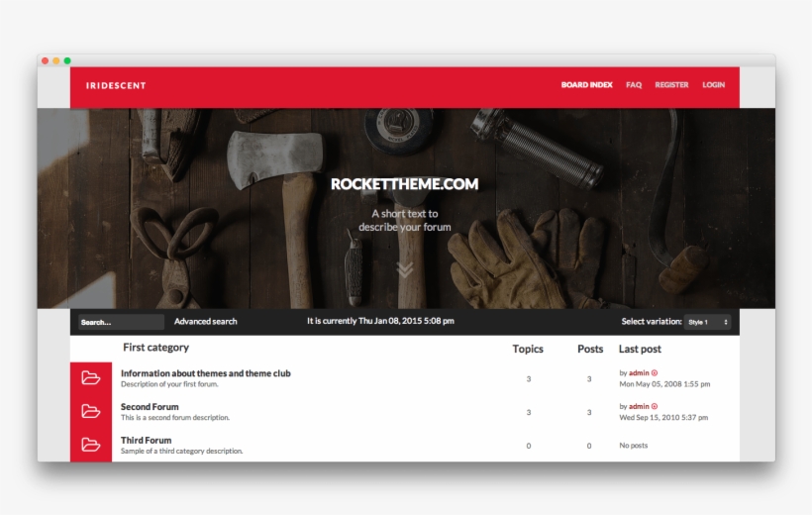View latest post icon for first forum
This screenshot has height=515, width=812.
pos(655,373)
